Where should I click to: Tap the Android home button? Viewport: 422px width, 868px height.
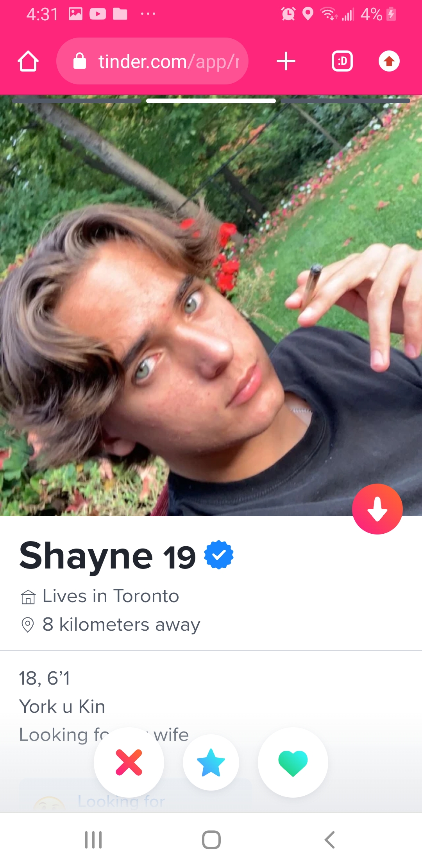[211, 839]
